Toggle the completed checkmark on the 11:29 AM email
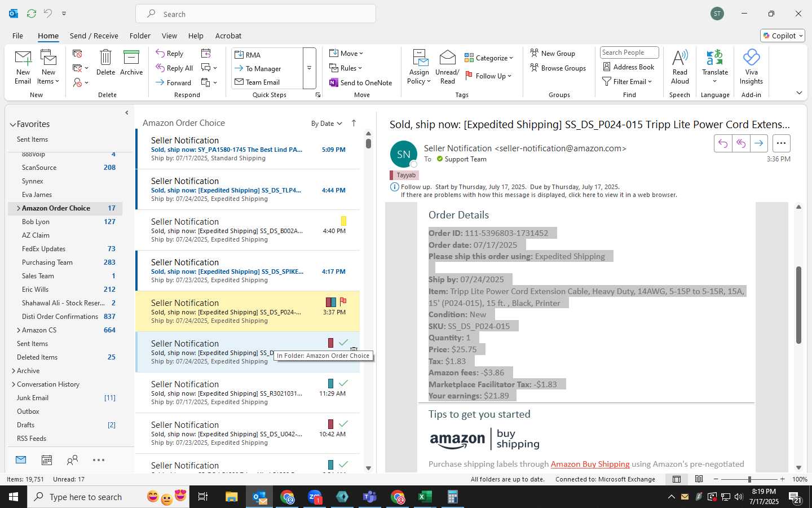Screen dimensions: 812x508 point(343,383)
